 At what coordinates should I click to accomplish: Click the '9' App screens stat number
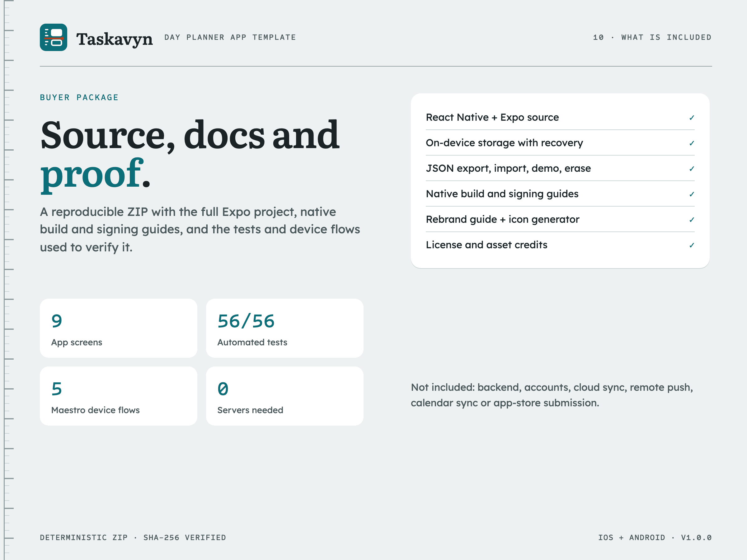pyautogui.click(x=57, y=321)
